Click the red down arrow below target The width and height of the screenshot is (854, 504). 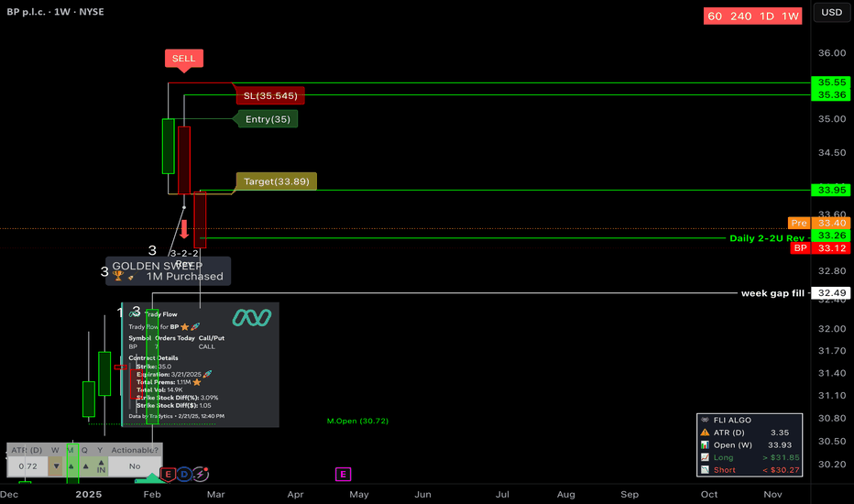coord(184,229)
